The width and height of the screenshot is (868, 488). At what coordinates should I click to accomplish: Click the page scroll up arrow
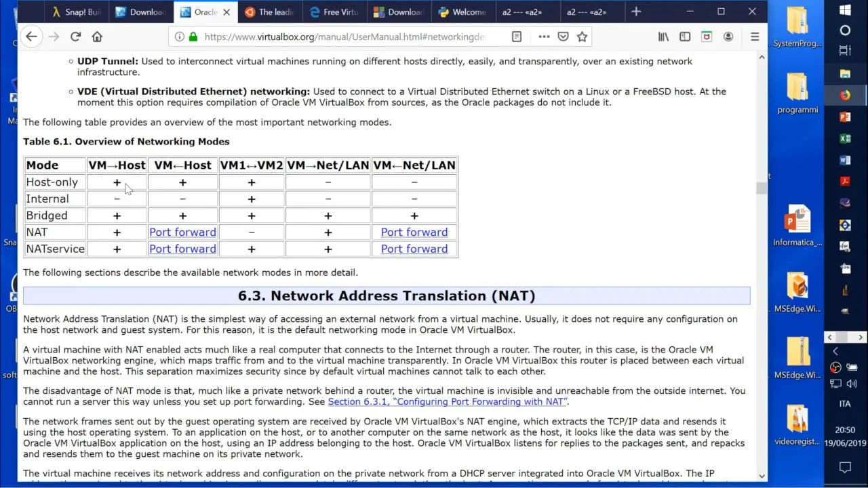point(762,57)
